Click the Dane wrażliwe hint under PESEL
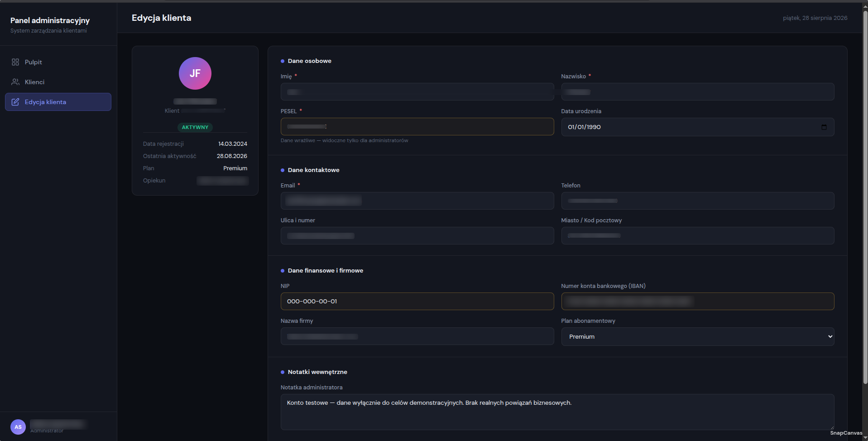 [x=344, y=141]
